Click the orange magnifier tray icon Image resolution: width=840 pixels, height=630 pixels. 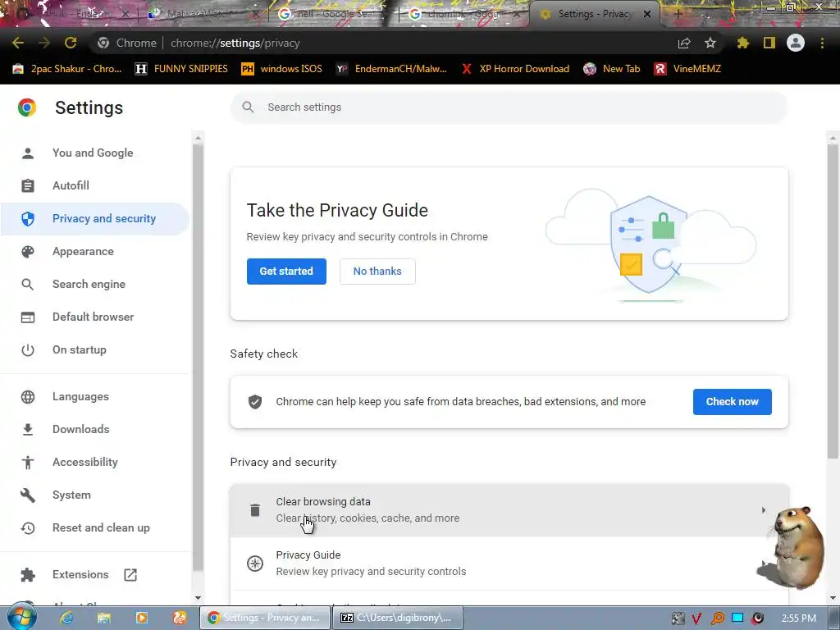point(717,619)
